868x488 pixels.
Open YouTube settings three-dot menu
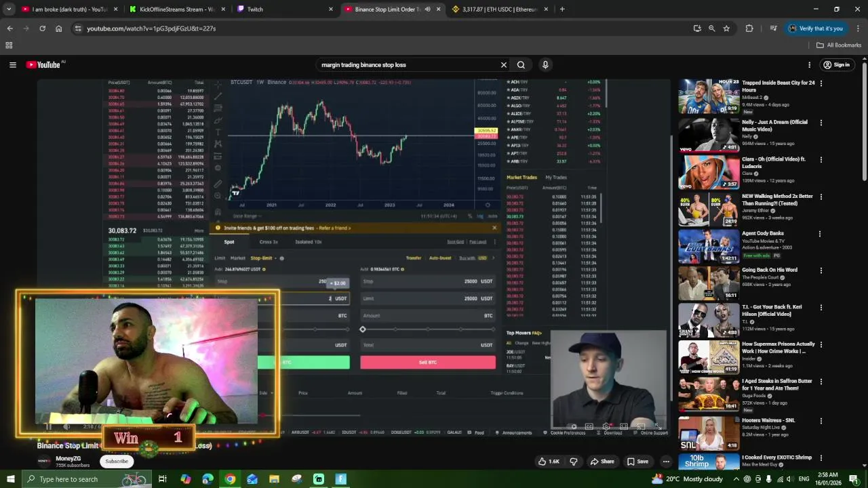coord(809,65)
